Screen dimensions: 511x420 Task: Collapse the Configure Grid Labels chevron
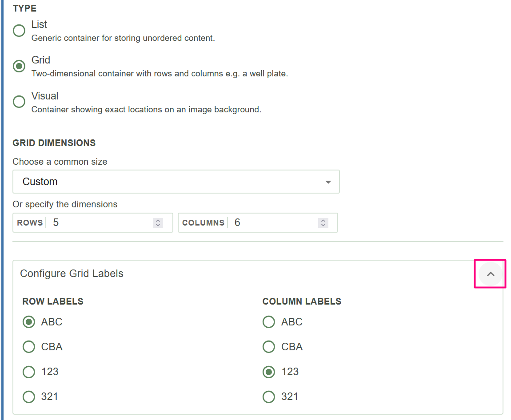point(490,274)
